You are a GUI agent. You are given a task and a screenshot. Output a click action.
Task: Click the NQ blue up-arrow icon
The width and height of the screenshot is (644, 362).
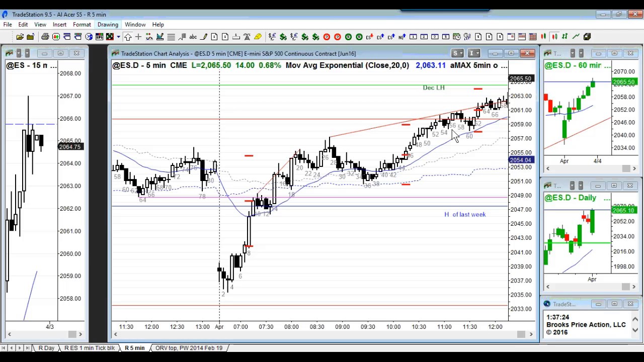coord(402,37)
